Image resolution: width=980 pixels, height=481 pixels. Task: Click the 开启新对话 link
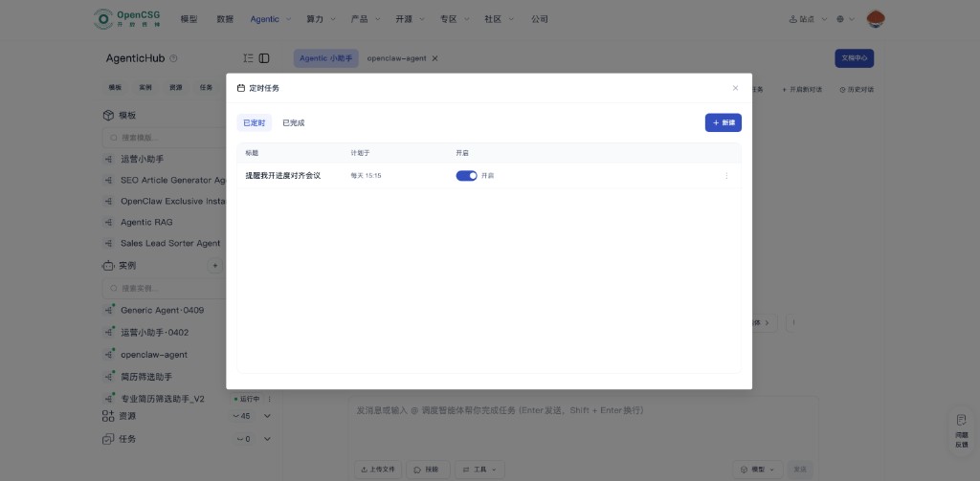pyautogui.click(x=802, y=89)
